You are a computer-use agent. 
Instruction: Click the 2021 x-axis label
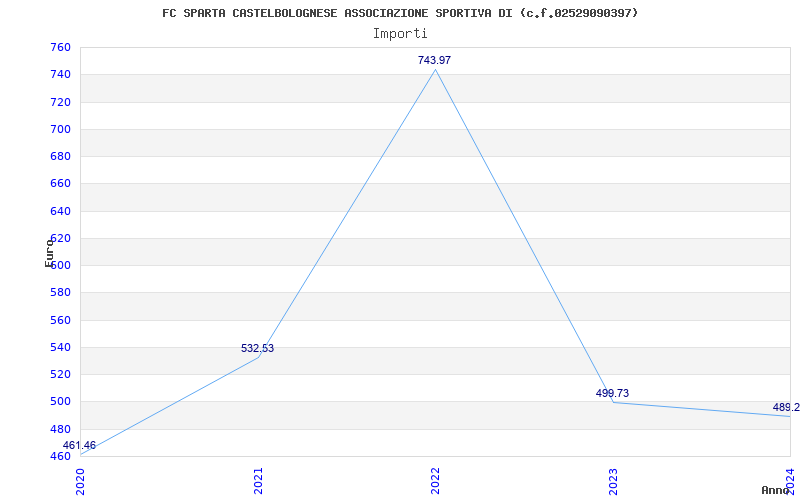tap(258, 481)
